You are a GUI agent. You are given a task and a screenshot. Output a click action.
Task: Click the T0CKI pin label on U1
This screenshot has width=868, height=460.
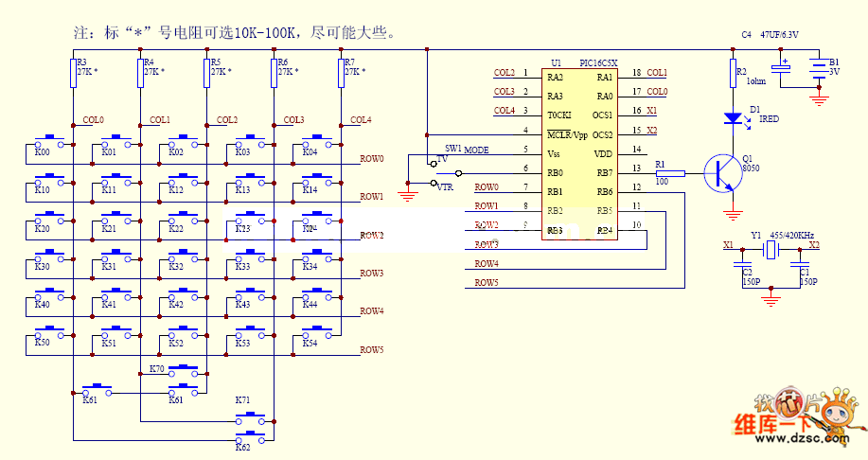558,115
